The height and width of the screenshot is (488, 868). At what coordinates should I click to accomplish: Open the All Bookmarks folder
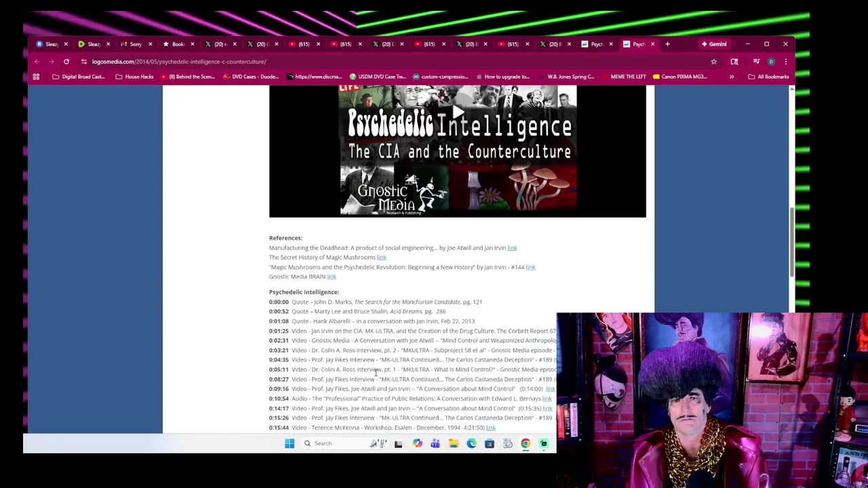click(768, 77)
